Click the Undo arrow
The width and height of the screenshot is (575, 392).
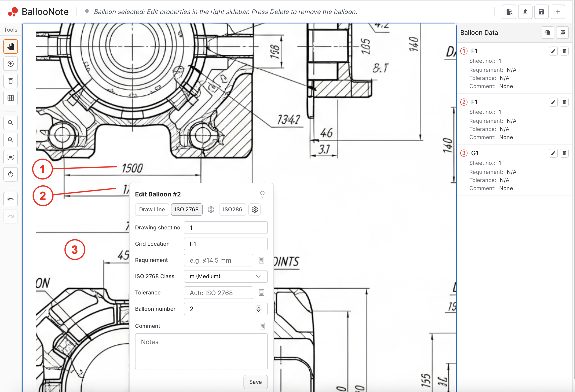[x=10, y=199]
